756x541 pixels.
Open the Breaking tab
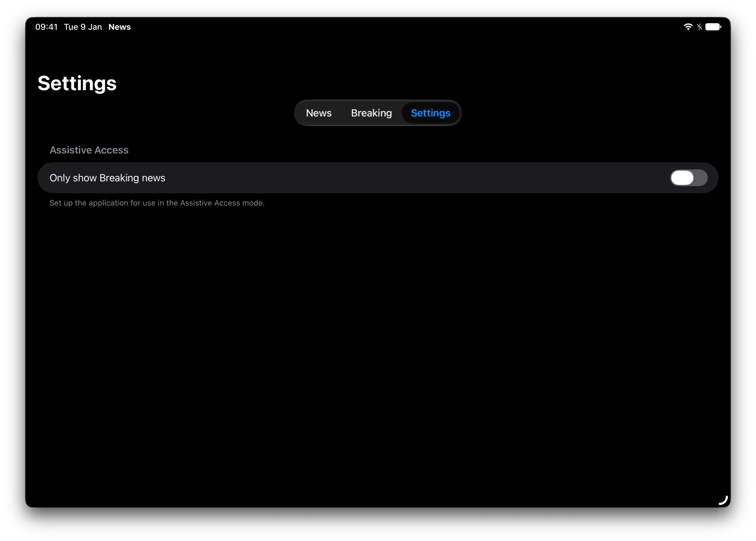pyautogui.click(x=371, y=113)
